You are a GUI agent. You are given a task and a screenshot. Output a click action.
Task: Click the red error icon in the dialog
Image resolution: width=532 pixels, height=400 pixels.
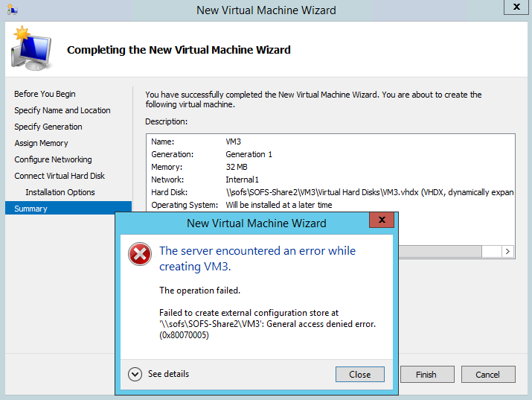139,255
